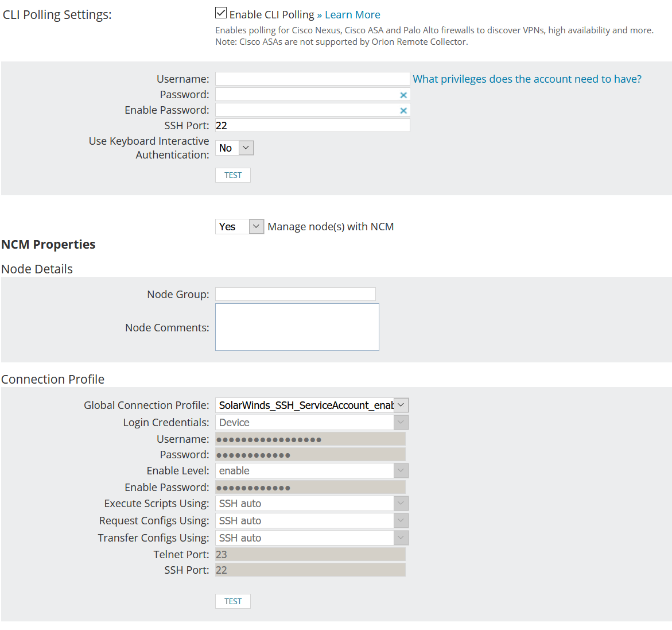672x630 pixels.
Task: Click the CLI Username input field
Action: tap(312, 79)
